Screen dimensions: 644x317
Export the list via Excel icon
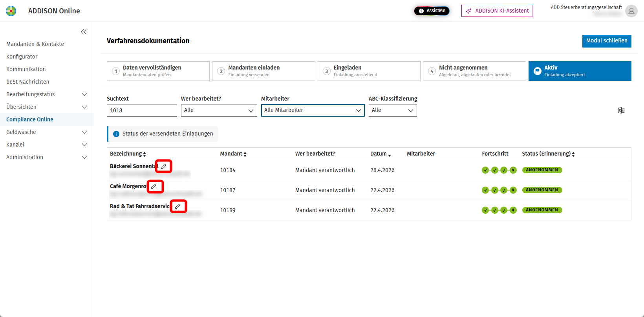click(x=621, y=110)
